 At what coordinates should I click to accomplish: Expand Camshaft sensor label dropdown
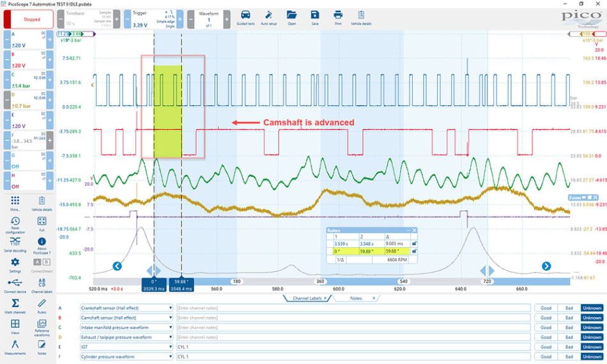[x=171, y=318]
